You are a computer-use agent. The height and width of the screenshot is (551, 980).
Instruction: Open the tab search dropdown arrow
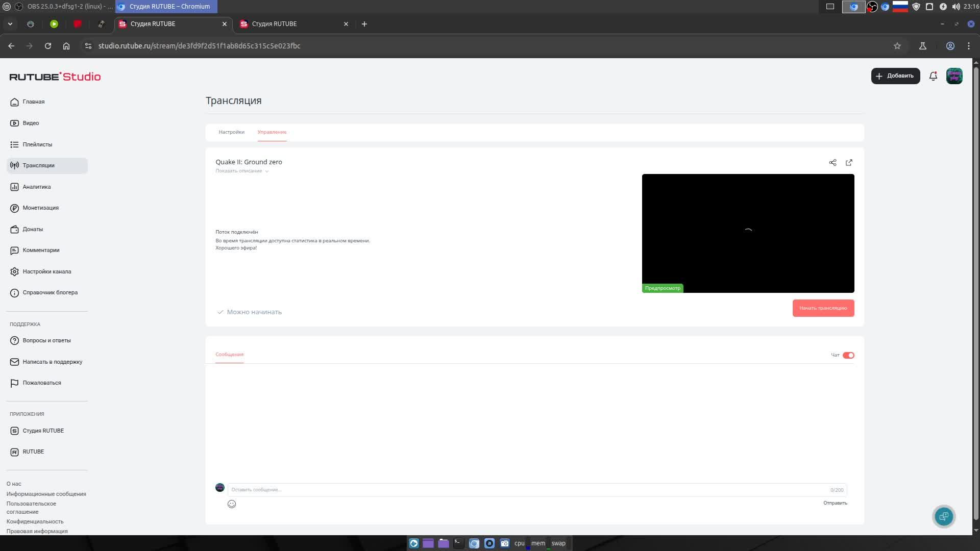click(10, 24)
